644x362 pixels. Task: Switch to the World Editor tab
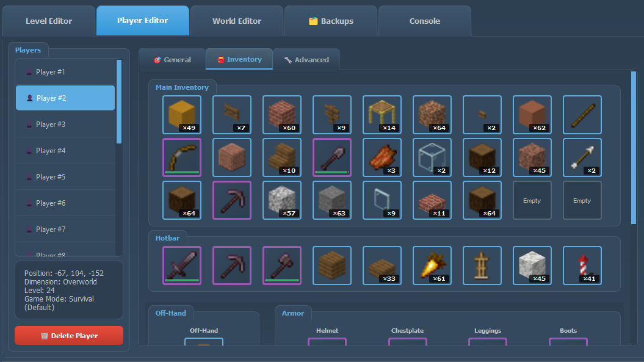236,21
